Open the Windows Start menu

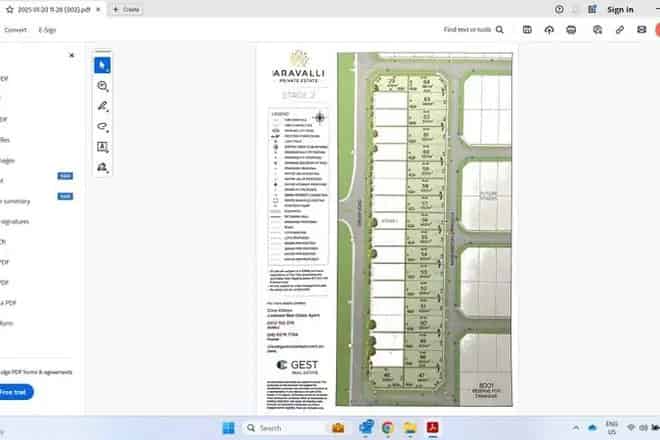click(x=228, y=428)
